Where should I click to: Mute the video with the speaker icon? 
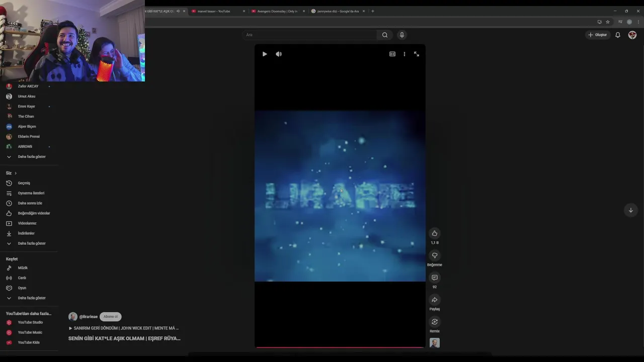tap(279, 54)
